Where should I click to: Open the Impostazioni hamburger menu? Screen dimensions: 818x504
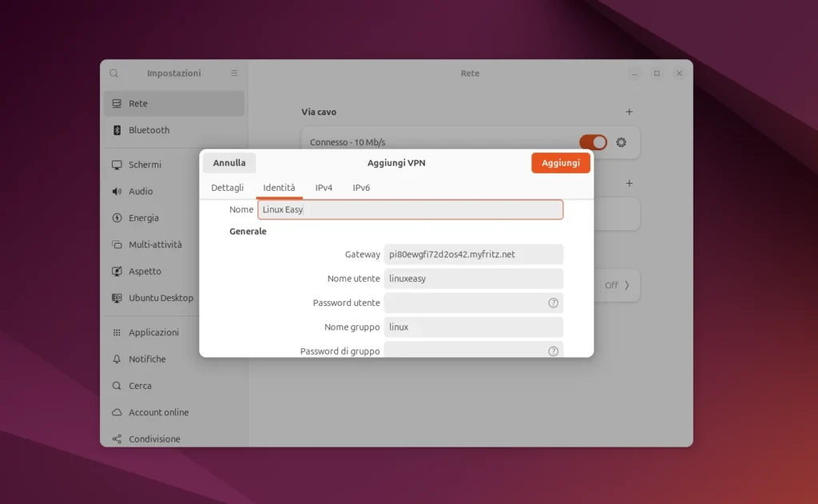point(234,73)
